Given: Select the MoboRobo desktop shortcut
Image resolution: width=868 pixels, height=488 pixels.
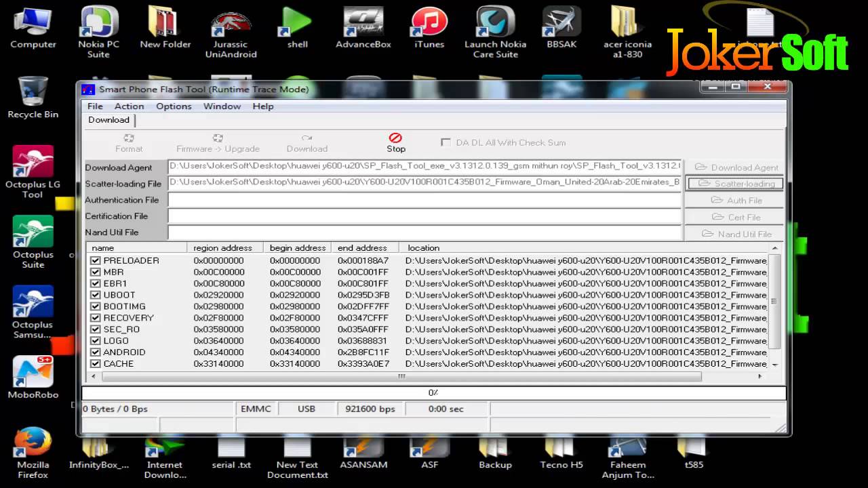Looking at the screenshot, I should (33, 378).
